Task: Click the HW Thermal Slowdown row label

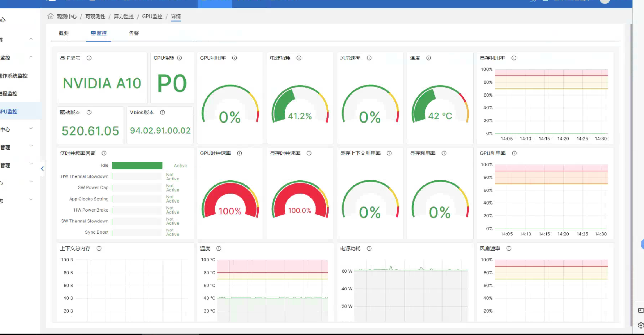Action: 85,176
